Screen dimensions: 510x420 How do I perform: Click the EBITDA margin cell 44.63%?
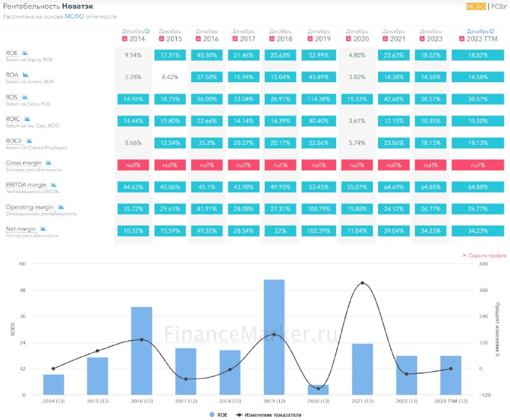[133, 187]
